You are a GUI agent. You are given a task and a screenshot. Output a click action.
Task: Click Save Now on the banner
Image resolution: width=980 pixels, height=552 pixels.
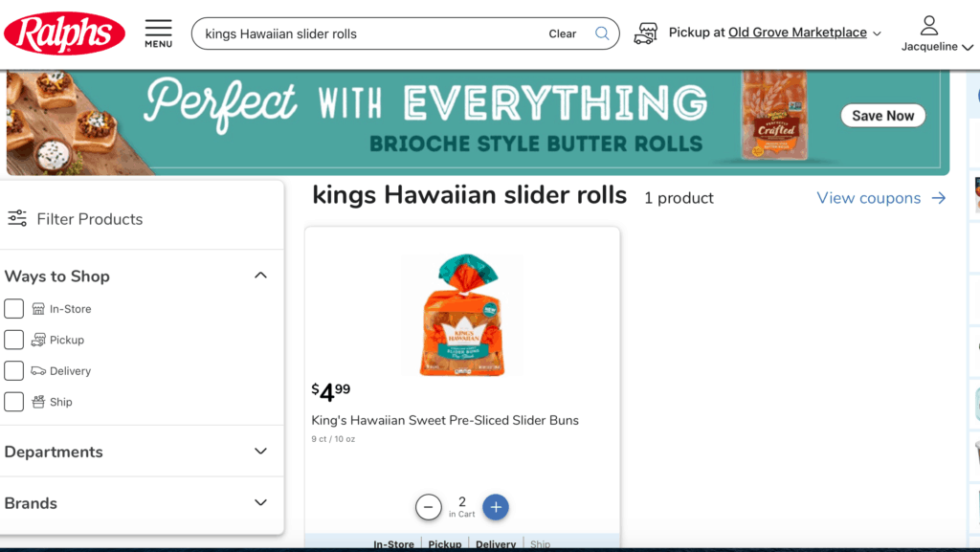[882, 116]
